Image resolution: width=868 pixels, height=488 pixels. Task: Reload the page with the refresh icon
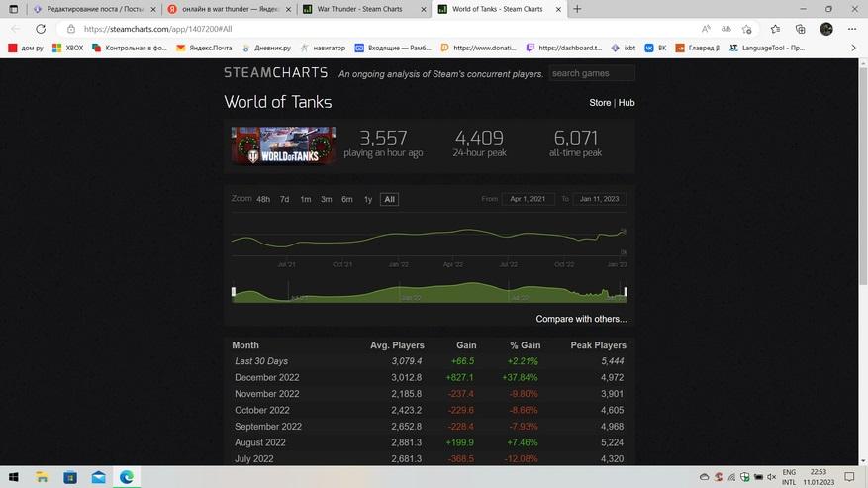[41, 29]
